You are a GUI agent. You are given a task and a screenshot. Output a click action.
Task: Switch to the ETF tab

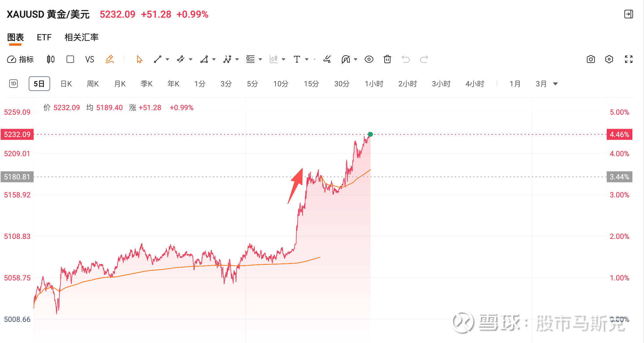click(x=44, y=37)
